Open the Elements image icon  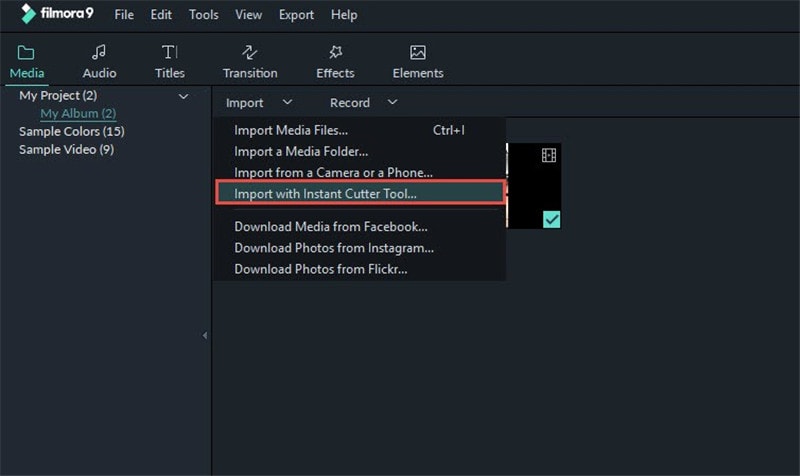[418, 52]
